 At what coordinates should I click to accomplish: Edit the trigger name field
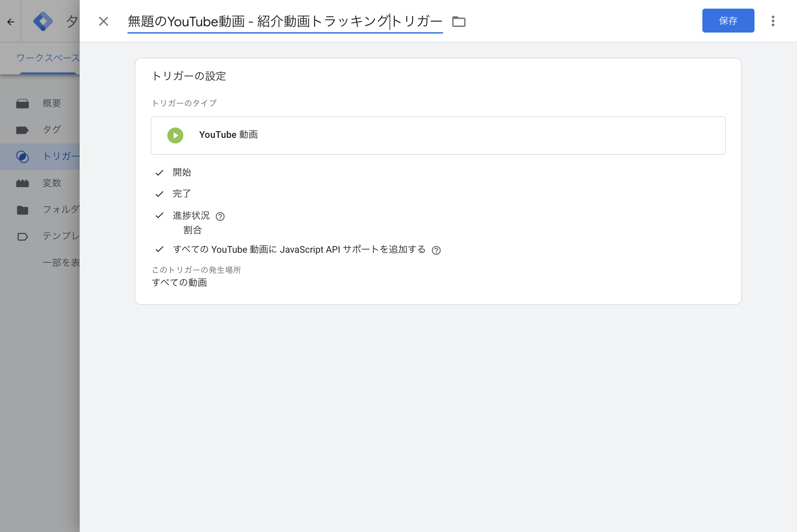coord(285,22)
